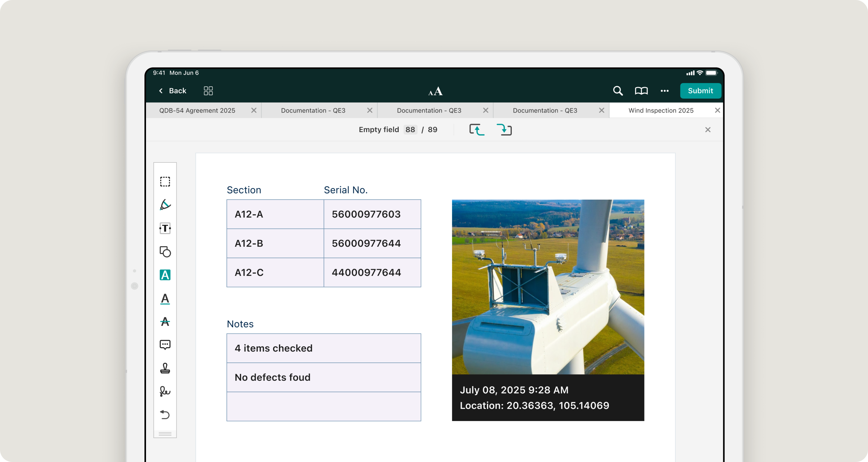Add a comment annotation
868x462 pixels.
pos(165,345)
